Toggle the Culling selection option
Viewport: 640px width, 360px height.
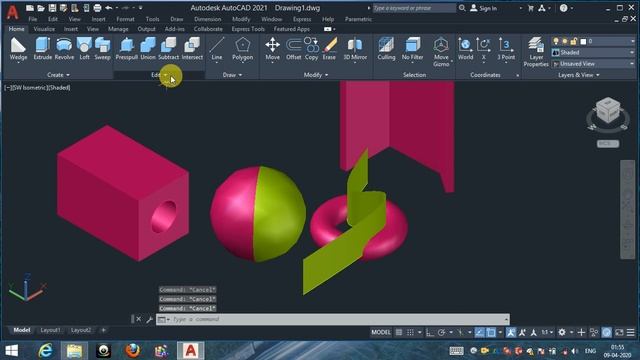tap(386, 49)
